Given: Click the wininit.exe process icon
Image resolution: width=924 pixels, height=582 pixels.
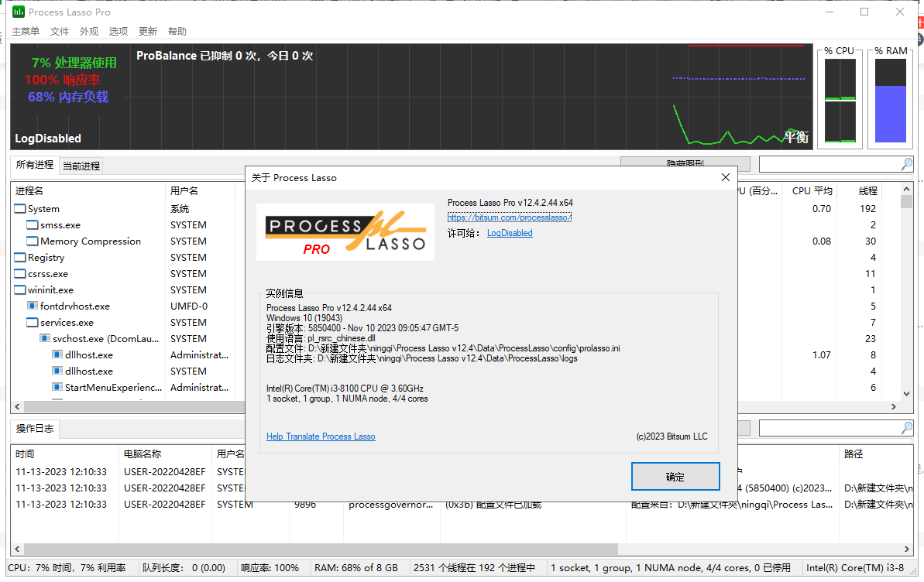Looking at the screenshot, I should (20, 289).
